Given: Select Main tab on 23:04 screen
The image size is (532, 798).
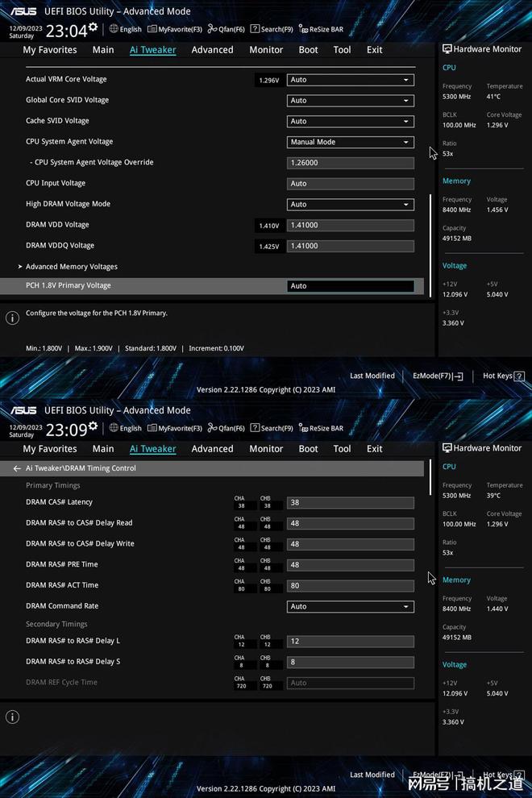Looking at the screenshot, I should 103,50.
